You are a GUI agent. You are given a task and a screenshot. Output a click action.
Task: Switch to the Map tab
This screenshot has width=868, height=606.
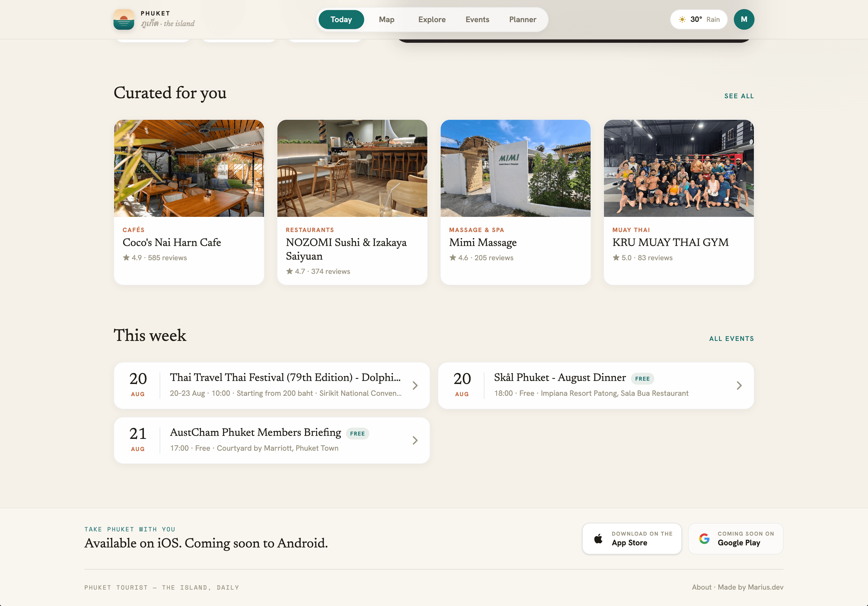click(x=386, y=20)
